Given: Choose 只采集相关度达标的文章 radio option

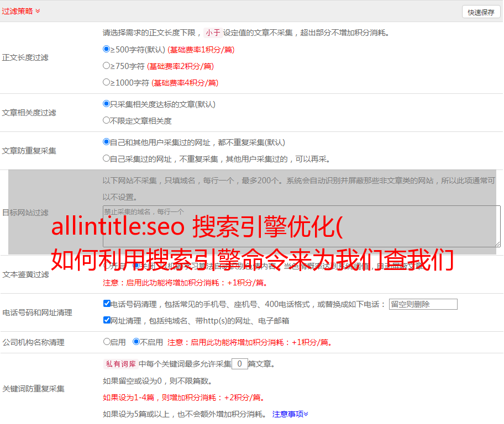Looking at the screenshot, I should click(106, 104).
